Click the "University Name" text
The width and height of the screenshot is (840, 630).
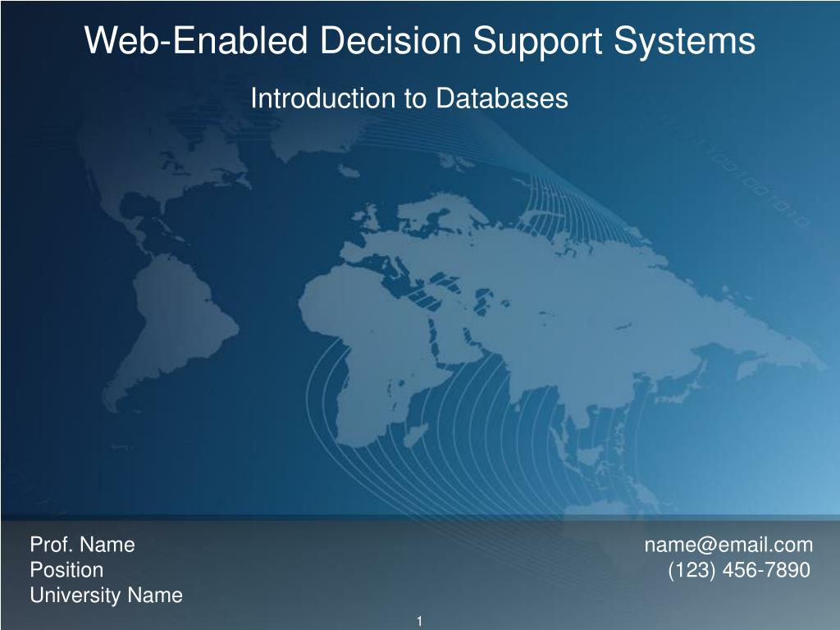coord(106,596)
